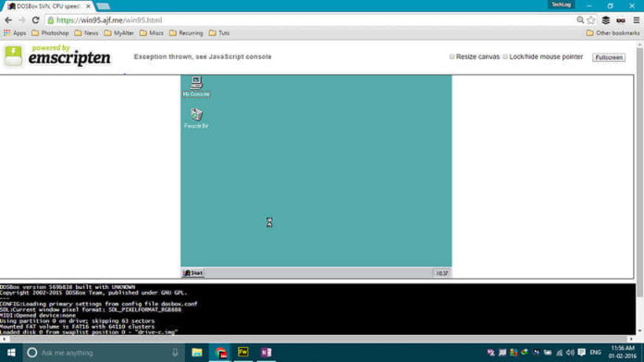Minimize the Chrome window
Viewport: 644px width, 362px height.
point(589,6)
